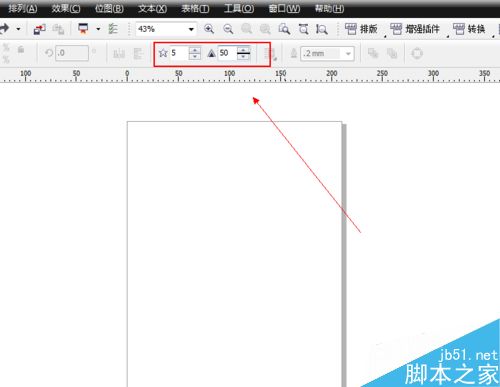This screenshot has height=387, width=500.
Task: Click the convert to curves icon
Action: [417, 53]
